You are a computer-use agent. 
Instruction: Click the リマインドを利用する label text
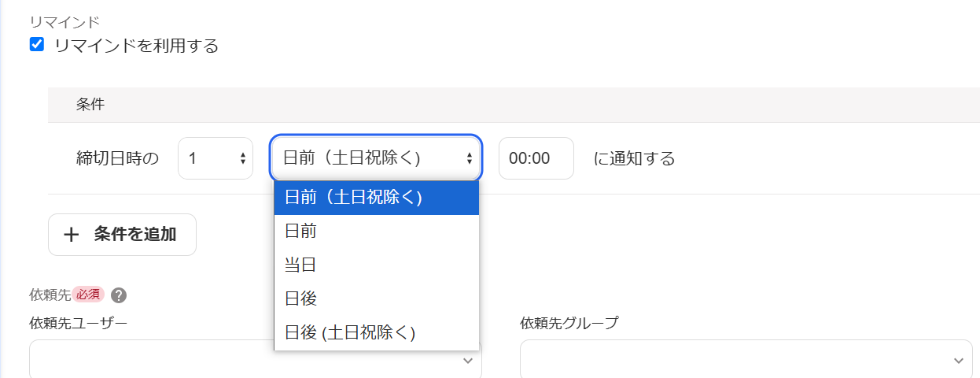click(x=136, y=46)
